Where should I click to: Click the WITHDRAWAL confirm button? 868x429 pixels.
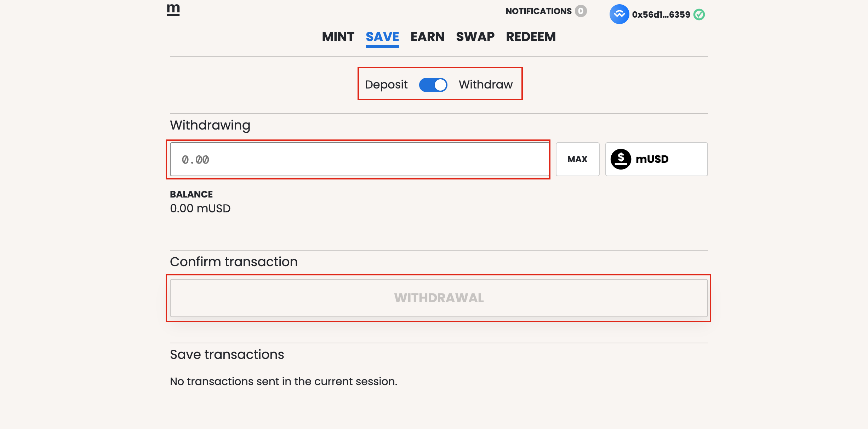[439, 298]
